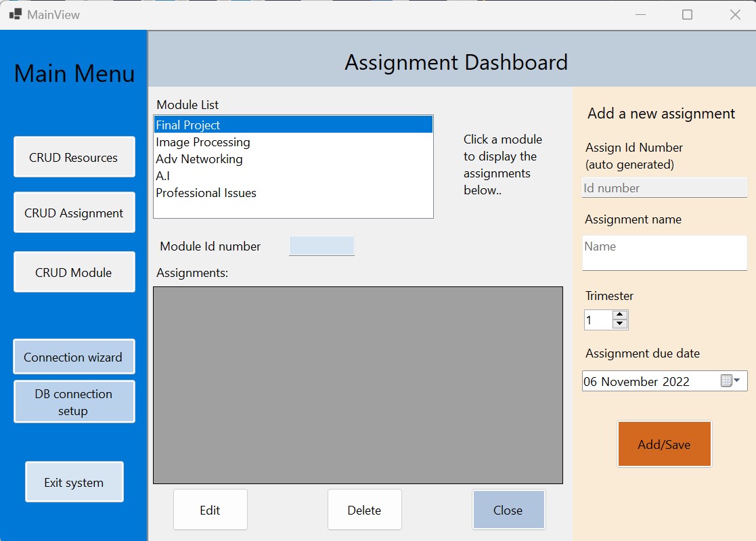Maximize the MainView window

(x=687, y=14)
